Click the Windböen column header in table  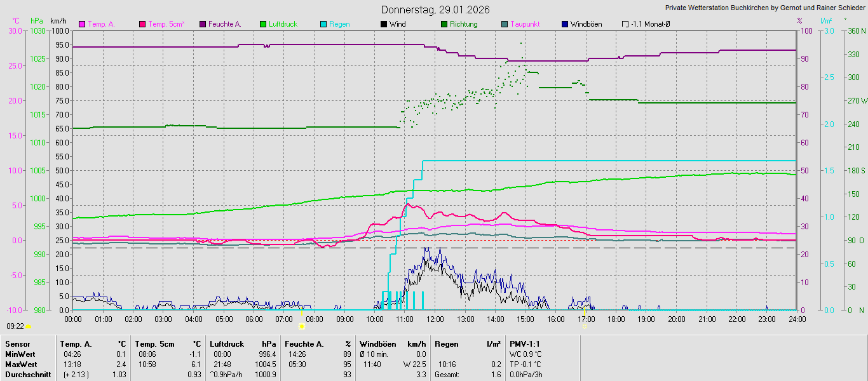pos(377,344)
